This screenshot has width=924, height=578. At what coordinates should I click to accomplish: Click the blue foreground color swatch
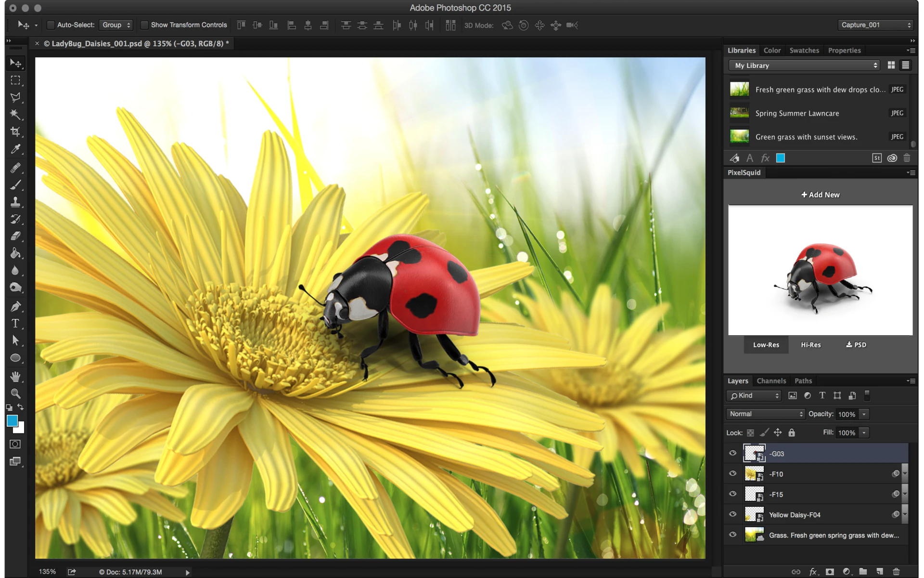[x=12, y=420]
